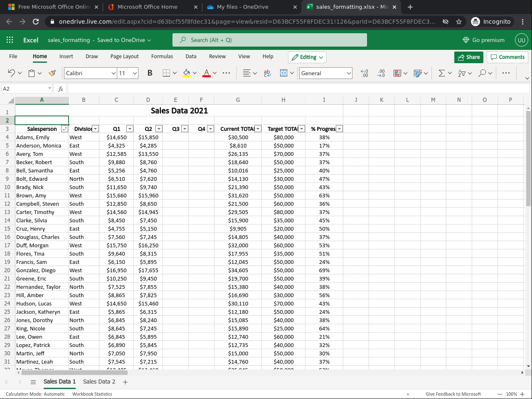
Task: Open the Sales Data 2 sheet tab
Action: [x=99, y=382]
